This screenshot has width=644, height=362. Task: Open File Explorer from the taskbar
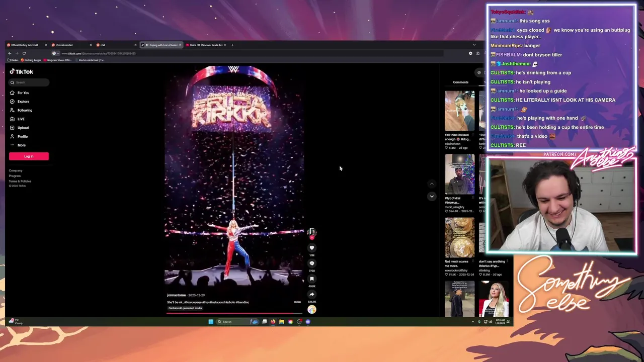(x=281, y=322)
